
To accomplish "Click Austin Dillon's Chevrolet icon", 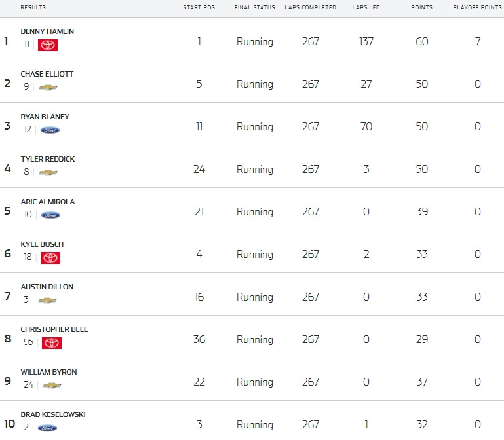I will click(47, 300).
